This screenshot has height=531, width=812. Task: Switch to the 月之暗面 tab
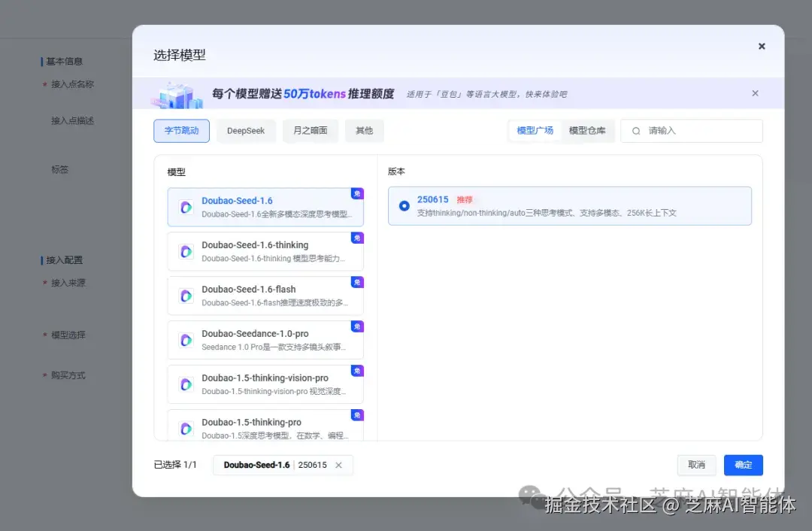click(x=310, y=130)
